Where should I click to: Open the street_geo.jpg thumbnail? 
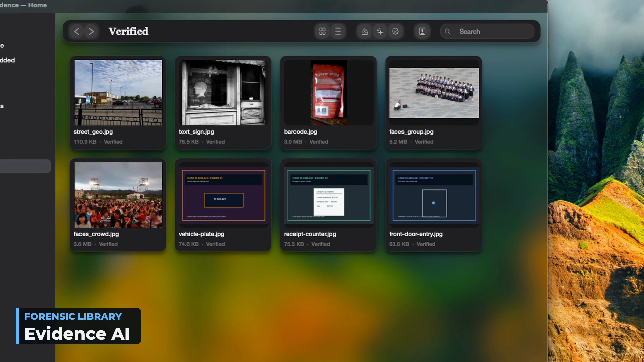point(118,93)
